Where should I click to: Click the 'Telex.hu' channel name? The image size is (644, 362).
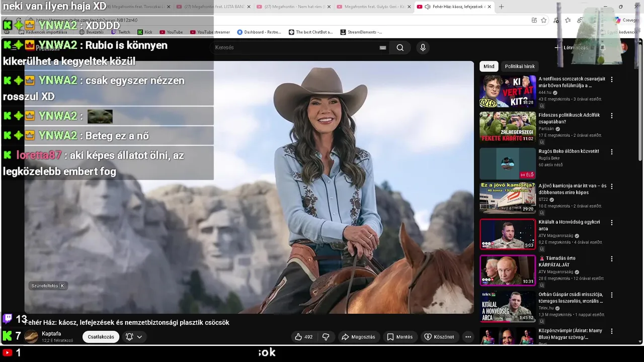546,308
